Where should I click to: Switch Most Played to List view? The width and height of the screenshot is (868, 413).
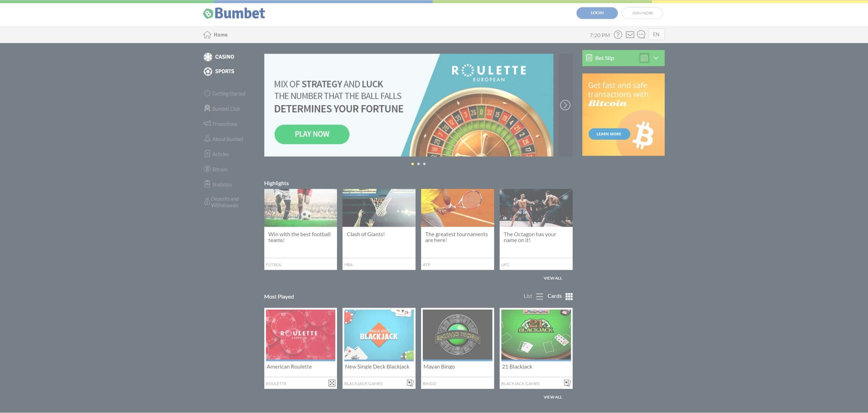click(533, 296)
